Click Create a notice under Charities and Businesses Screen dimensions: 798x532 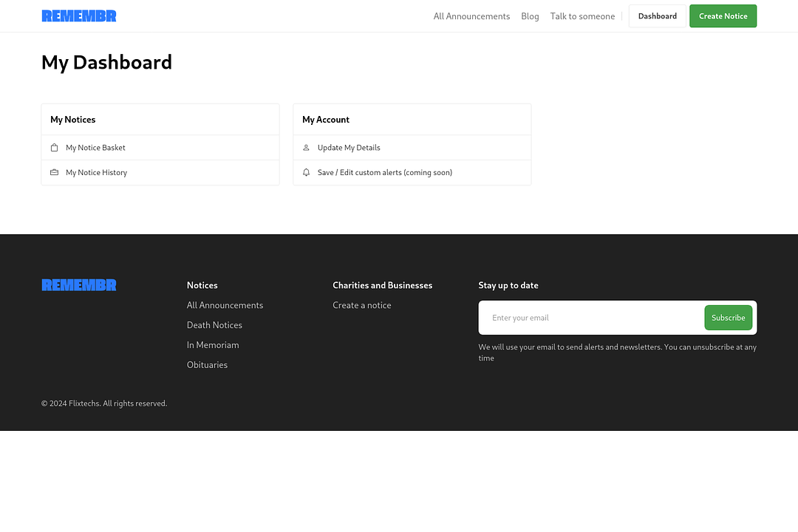[362, 305]
